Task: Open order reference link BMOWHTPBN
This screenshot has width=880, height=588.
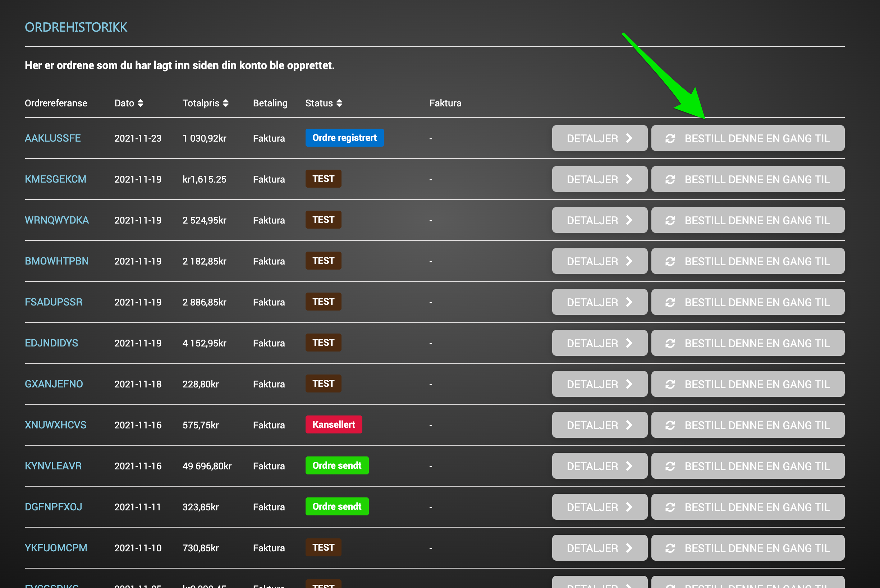Action: pos(57,261)
